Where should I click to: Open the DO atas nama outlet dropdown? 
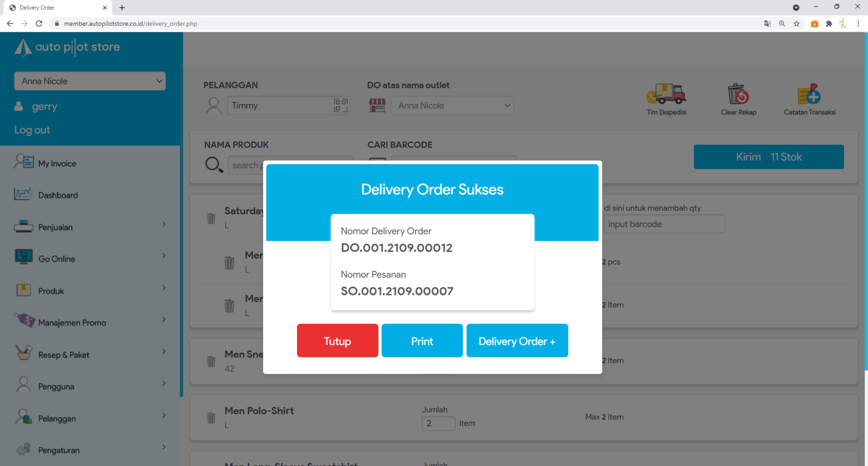coord(452,105)
